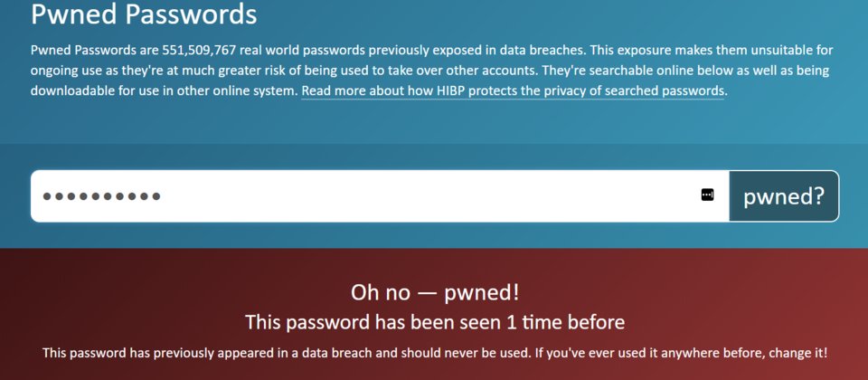Click the "pwned?" check button
Screen dimensions: 868x380
click(783, 196)
